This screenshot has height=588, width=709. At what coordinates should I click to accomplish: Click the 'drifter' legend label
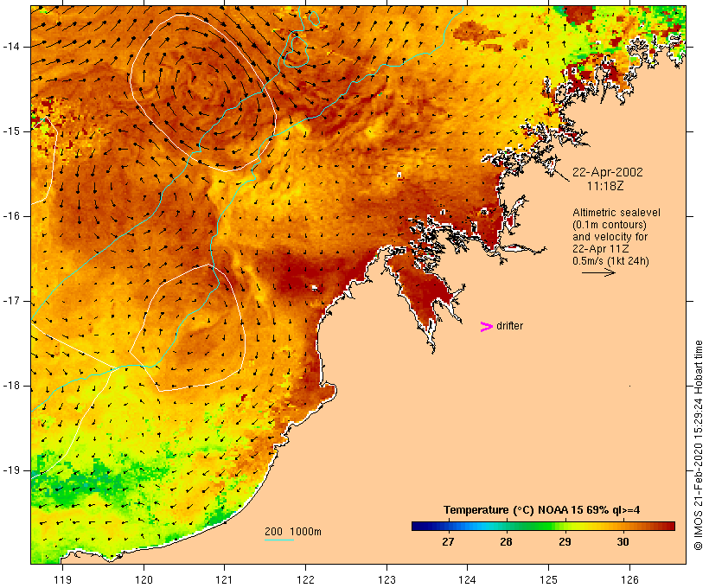coord(509,326)
